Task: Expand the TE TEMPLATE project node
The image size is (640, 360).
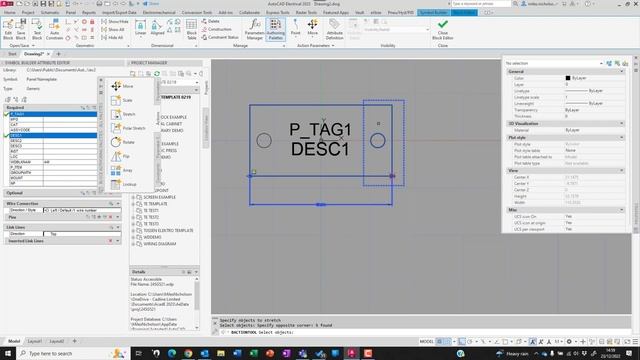Action: tap(133, 204)
